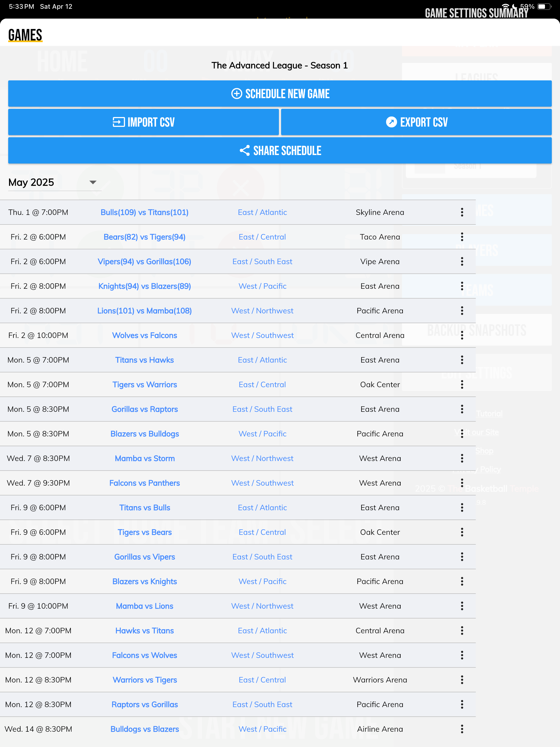The height and width of the screenshot is (747, 560).
Task: Select West / Southwest division on Falcons vs Panthers
Action: tap(262, 483)
